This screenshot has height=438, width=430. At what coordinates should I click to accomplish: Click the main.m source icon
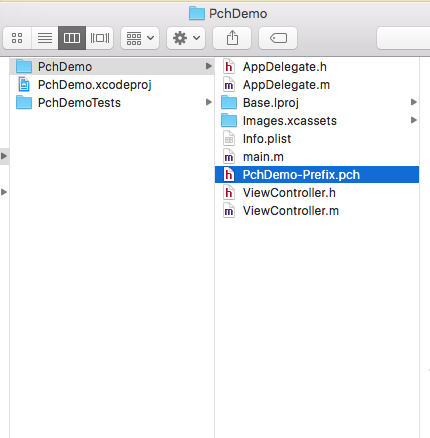click(x=229, y=157)
